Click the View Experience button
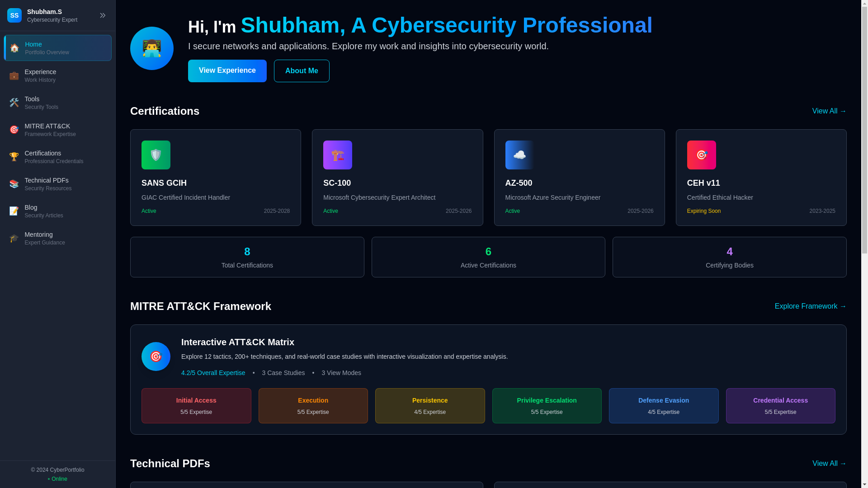This screenshot has width=868, height=488. (x=227, y=71)
